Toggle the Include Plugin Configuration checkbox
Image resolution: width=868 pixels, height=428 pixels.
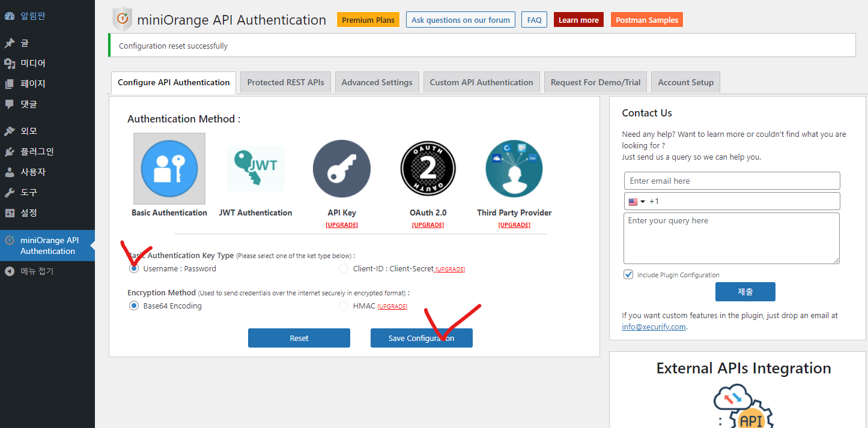[x=628, y=274]
